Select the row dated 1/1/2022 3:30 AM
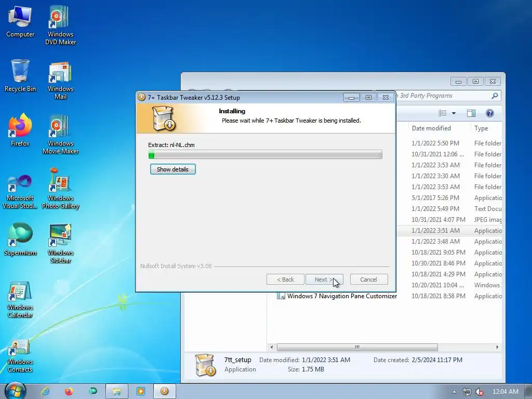Screen dimensions: 532x399 pos(449,176)
